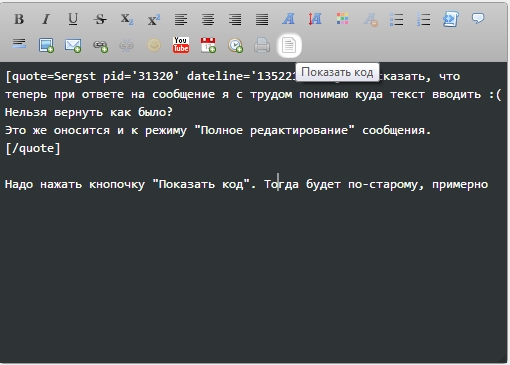
Task: Insert a code block
Action: click(x=451, y=19)
